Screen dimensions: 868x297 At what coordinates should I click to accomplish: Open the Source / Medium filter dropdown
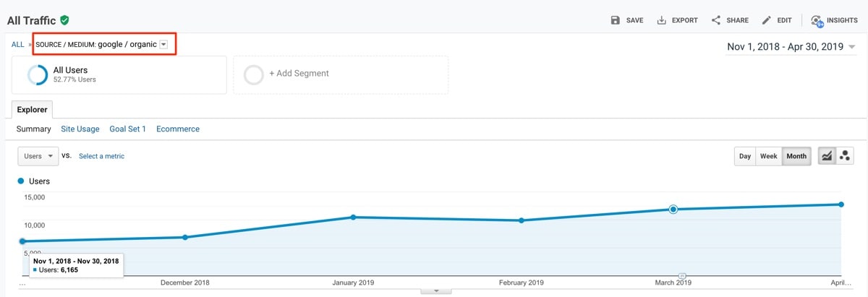[164, 44]
